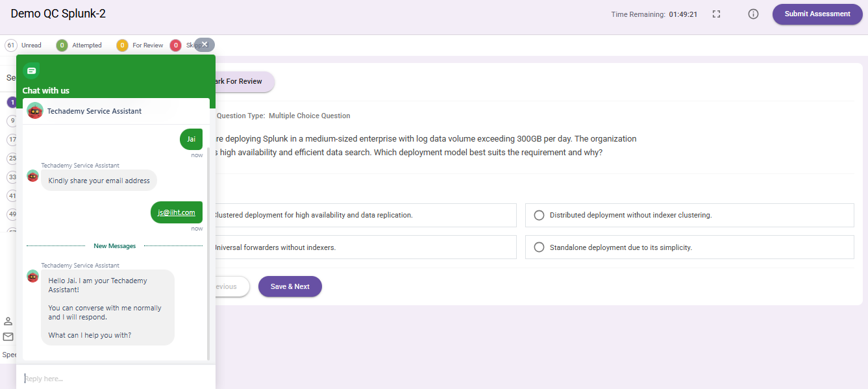Go to question 1 in navigator
Image resolution: width=868 pixels, height=389 pixels.
(x=12, y=103)
